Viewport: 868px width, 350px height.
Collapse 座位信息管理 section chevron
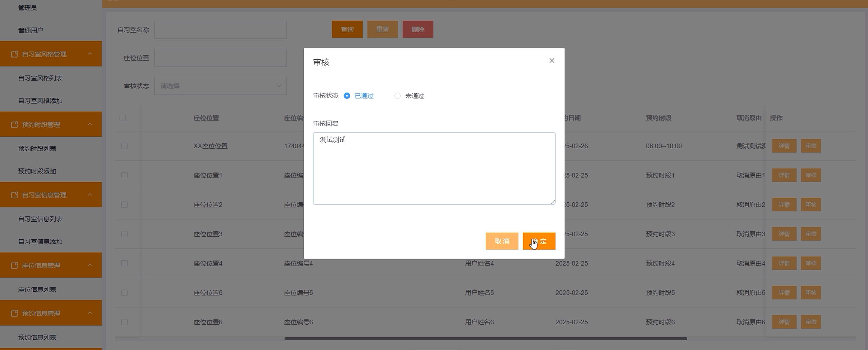[x=90, y=265]
